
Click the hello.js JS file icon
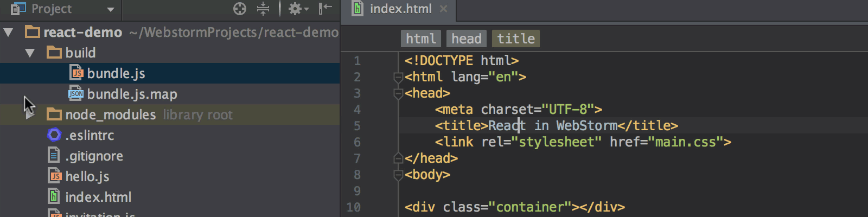[x=55, y=176]
